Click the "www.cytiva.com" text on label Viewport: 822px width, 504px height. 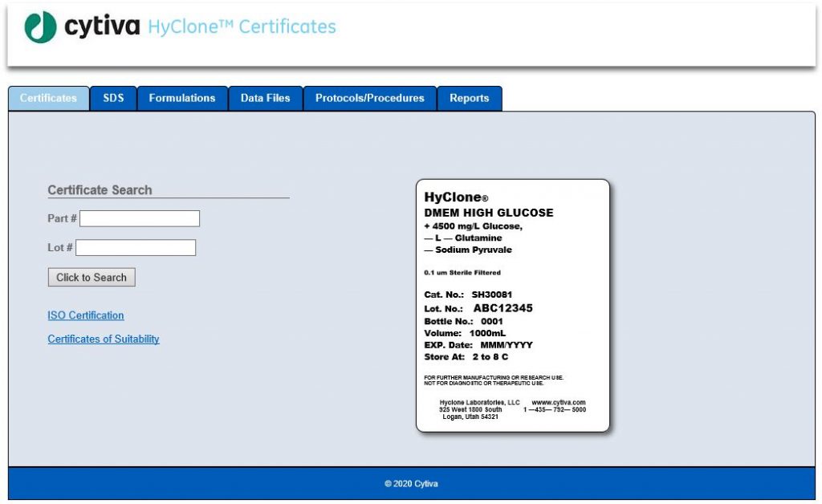point(559,402)
